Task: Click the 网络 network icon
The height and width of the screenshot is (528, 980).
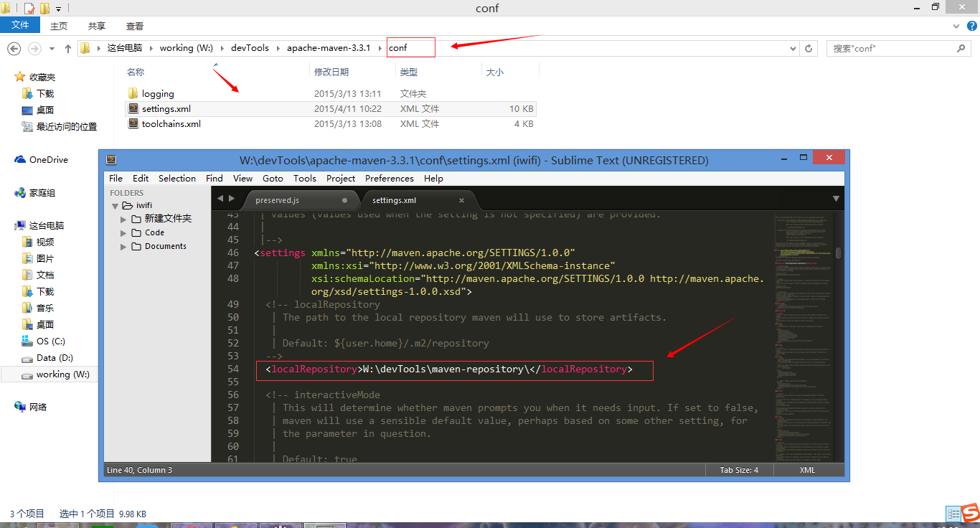Action: pos(20,407)
